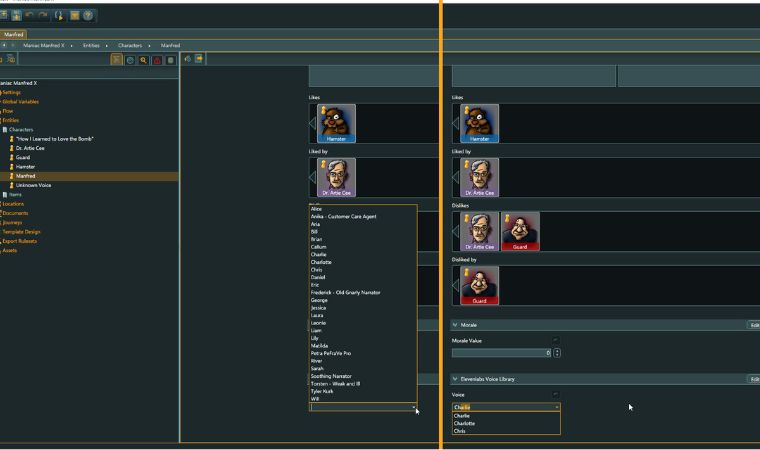
Task: Open Assets in navigator
Action: tap(10, 250)
